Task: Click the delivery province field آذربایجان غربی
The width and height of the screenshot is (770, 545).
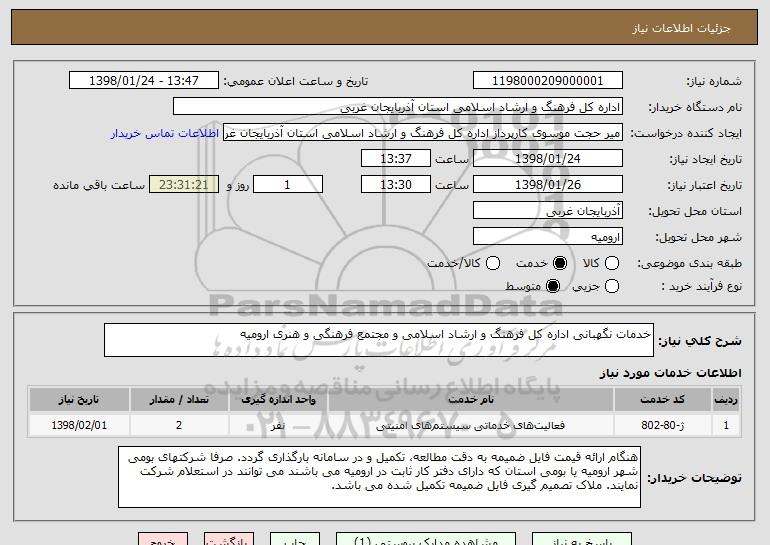Action: [548, 211]
